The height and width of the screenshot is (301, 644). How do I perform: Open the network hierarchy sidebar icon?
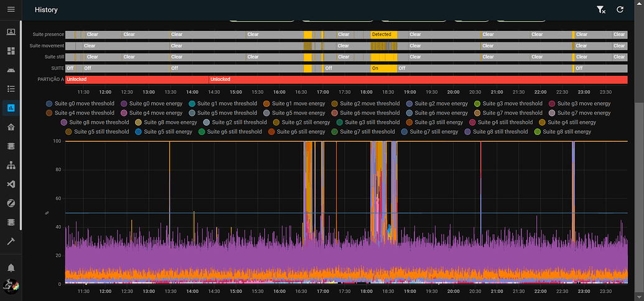(11, 165)
